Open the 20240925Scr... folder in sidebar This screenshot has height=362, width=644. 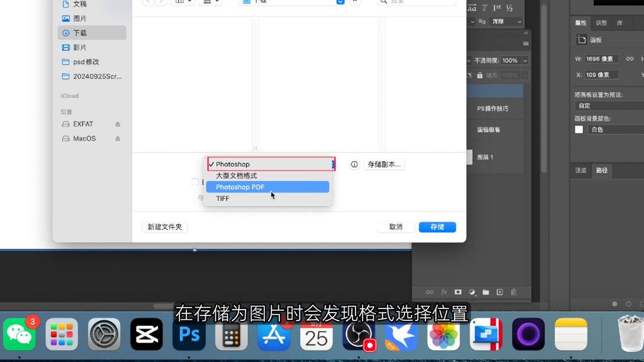point(92,77)
